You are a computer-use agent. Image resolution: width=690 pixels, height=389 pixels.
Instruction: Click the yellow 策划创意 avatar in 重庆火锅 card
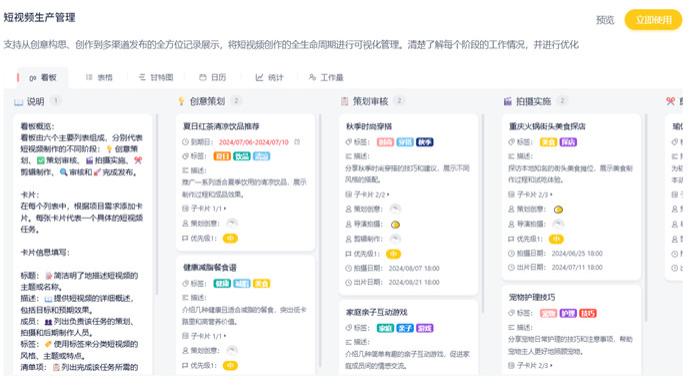(x=558, y=209)
